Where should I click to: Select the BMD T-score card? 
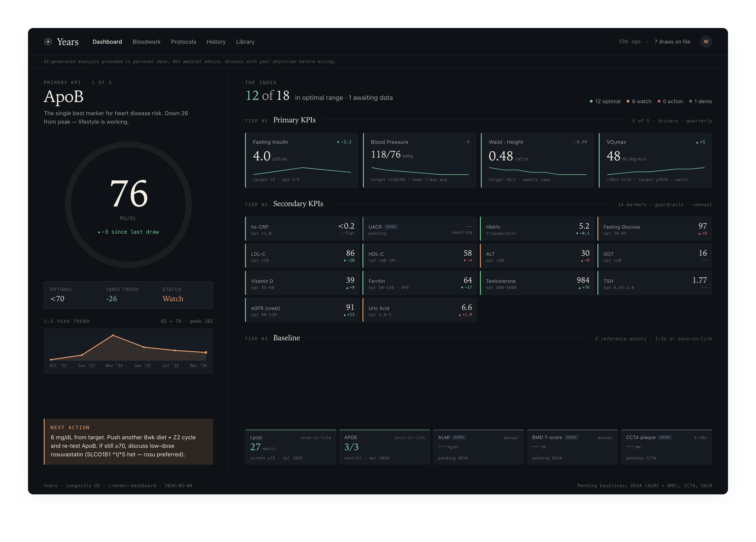coord(572,447)
